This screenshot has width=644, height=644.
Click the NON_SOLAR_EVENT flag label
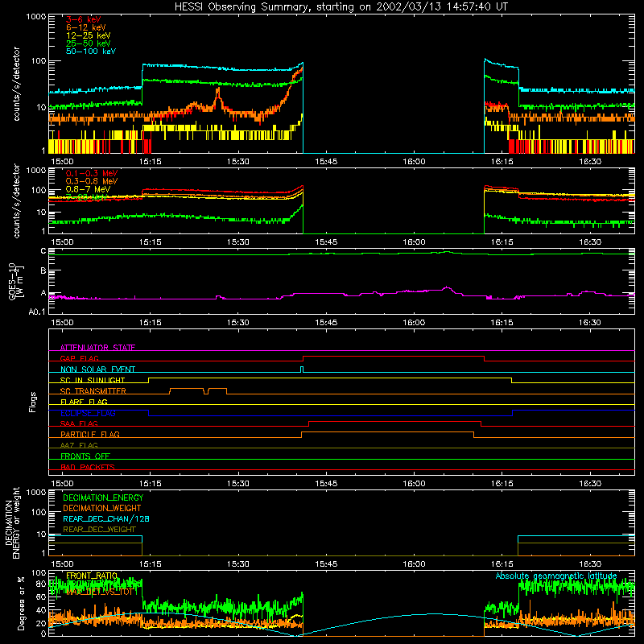pyautogui.click(x=97, y=369)
